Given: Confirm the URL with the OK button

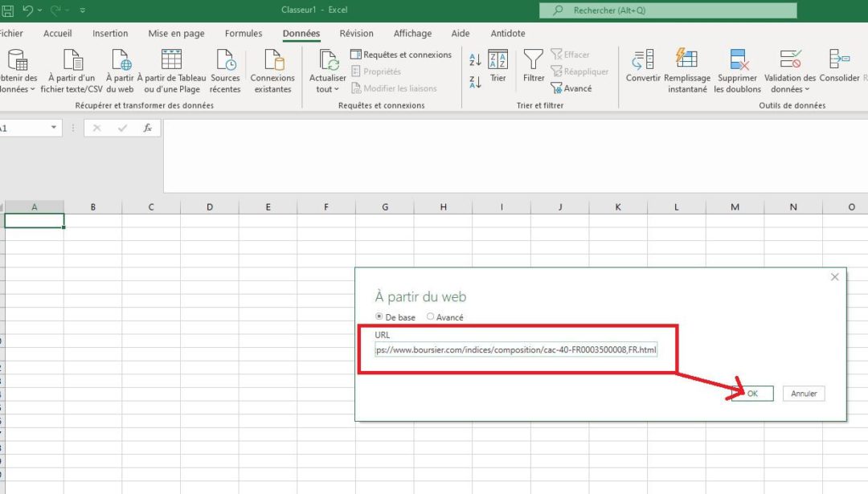Looking at the screenshot, I should click(754, 393).
